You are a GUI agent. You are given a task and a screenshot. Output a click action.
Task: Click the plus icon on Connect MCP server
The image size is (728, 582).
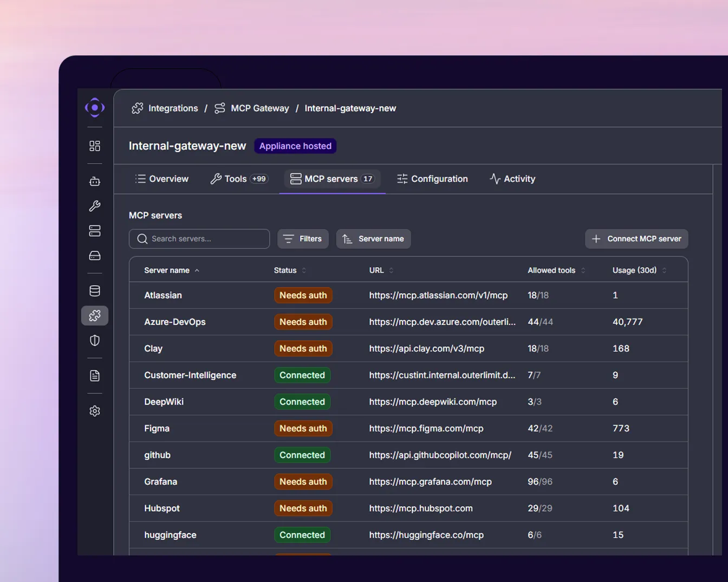coord(596,239)
